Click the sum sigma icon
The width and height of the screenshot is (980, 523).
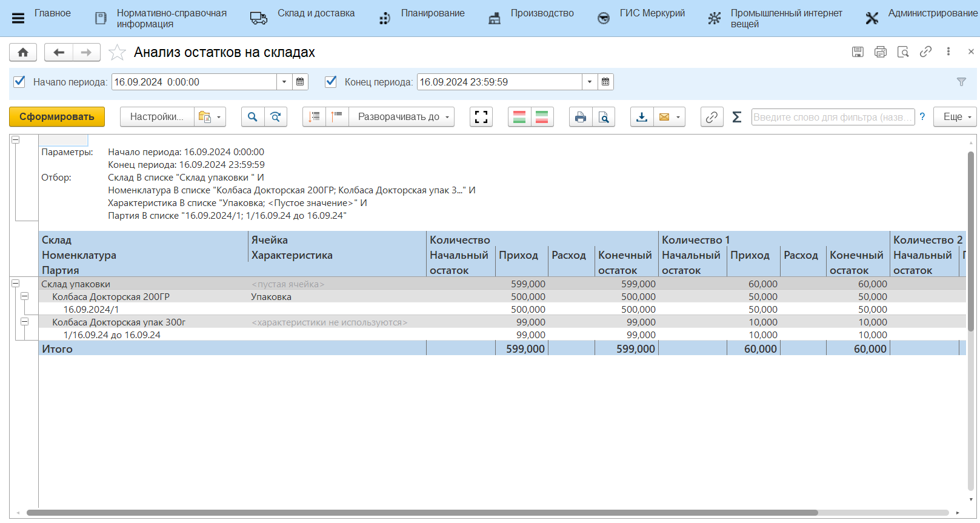(736, 117)
